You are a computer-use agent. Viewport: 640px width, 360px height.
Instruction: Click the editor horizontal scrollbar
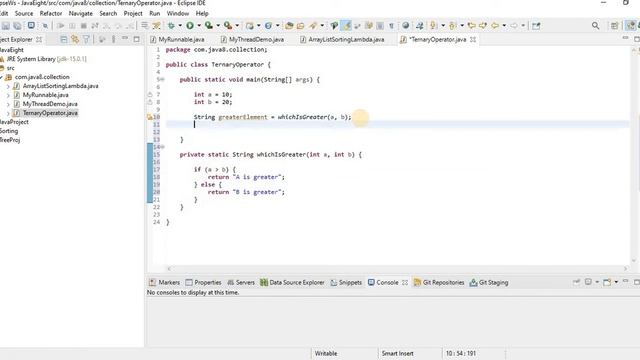click(398, 269)
